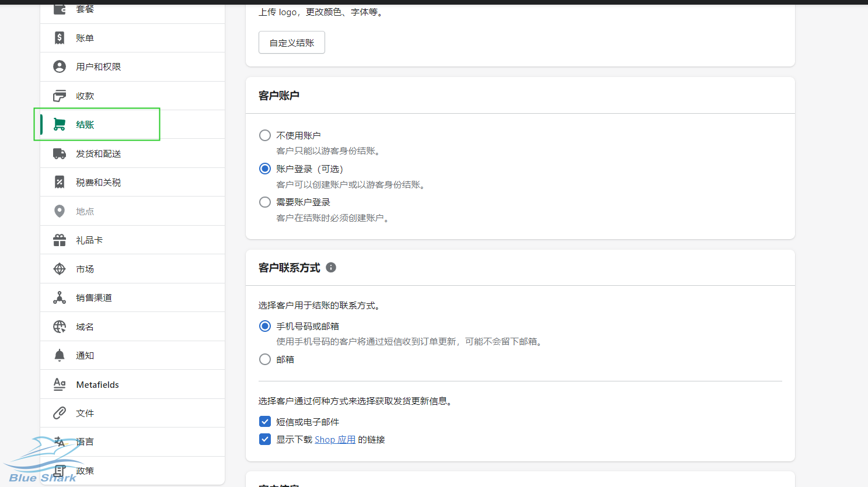Click the 收款 card payment icon
Viewport: 868px width, 487px height.
tap(60, 96)
